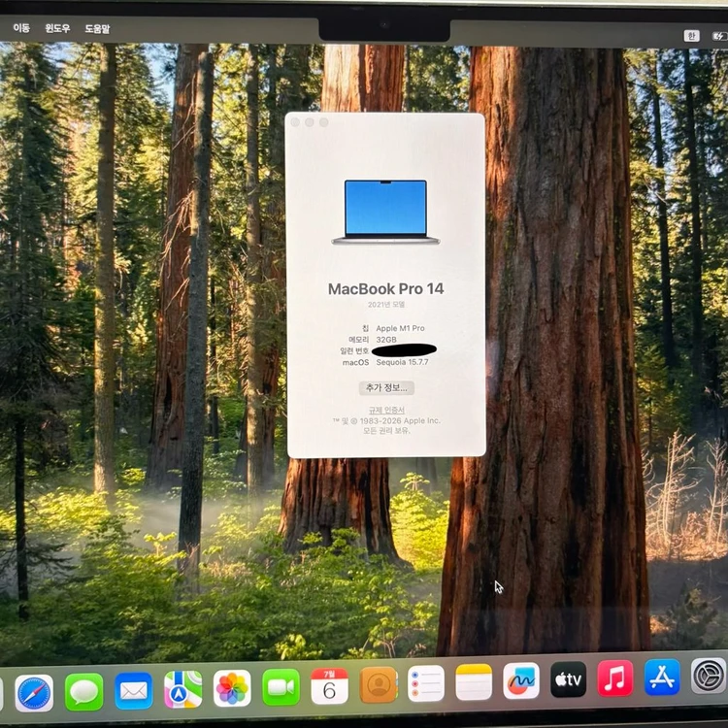The height and width of the screenshot is (728, 728).
Task: Open System Settings from Dock
Action: pyautogui.click(x=709, y=676)
